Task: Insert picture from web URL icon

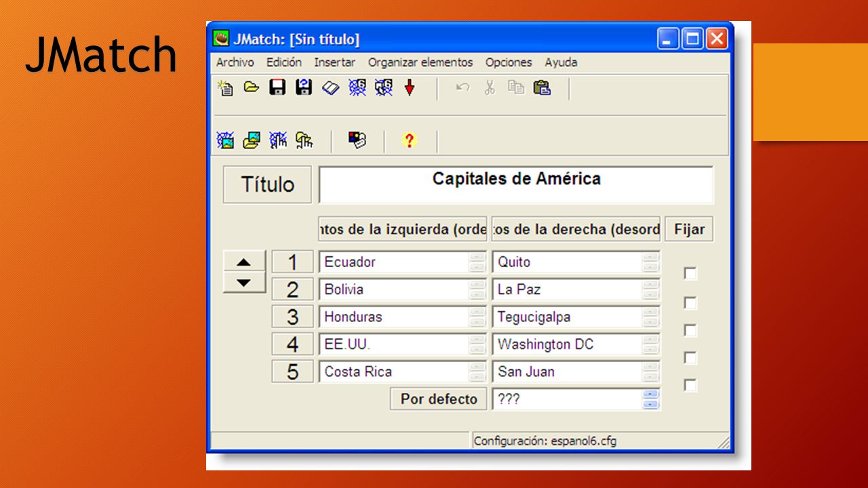Action: 225,140
